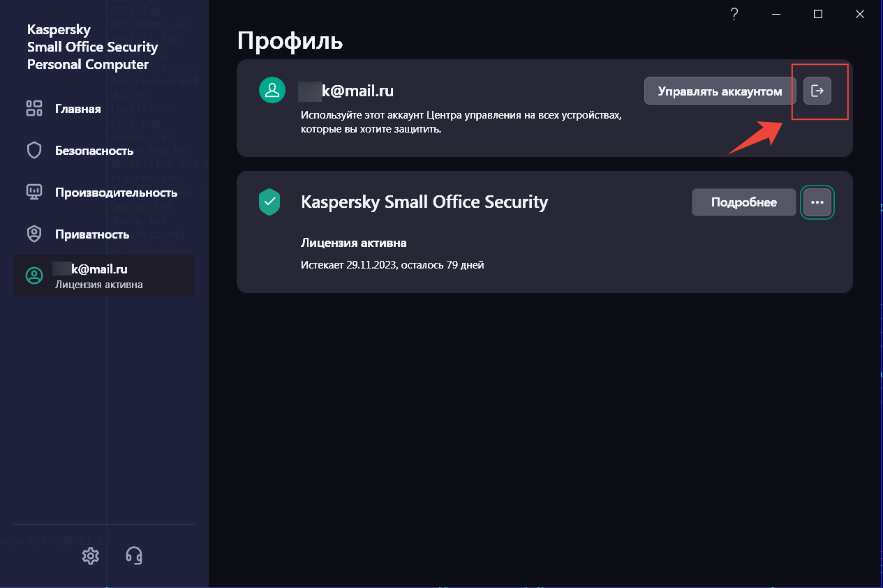Open the Главная section in sidebar

[x=103, y=109]
